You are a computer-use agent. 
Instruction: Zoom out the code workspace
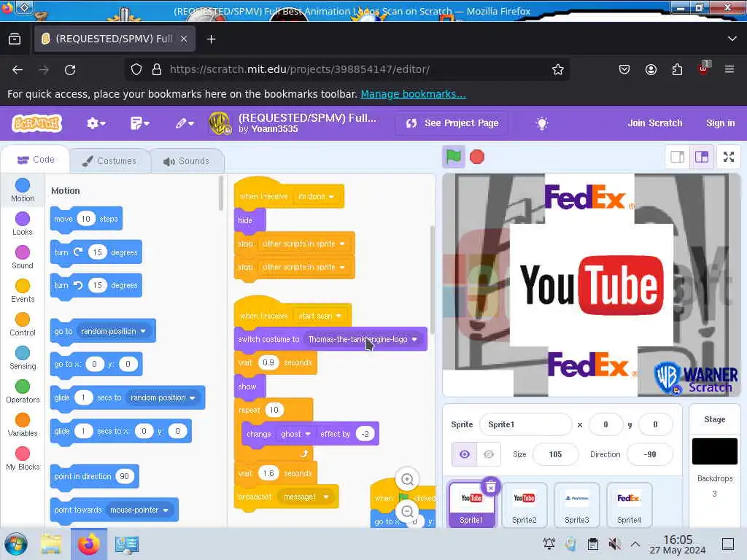tap(407, 511)
